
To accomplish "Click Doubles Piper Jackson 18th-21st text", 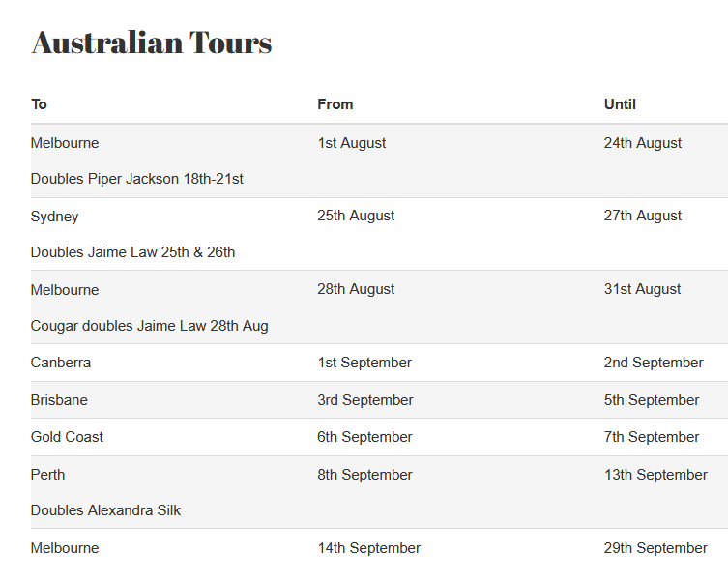I will pos(137,179).
